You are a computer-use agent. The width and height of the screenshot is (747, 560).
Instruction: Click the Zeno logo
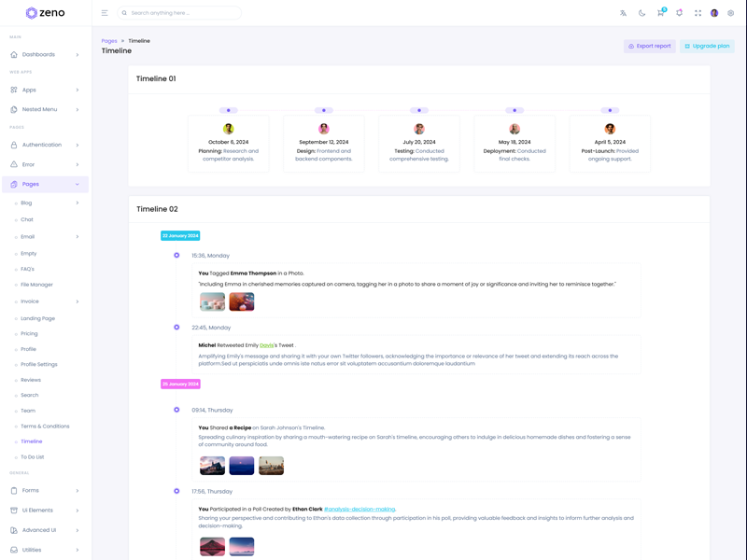point(45,13)
